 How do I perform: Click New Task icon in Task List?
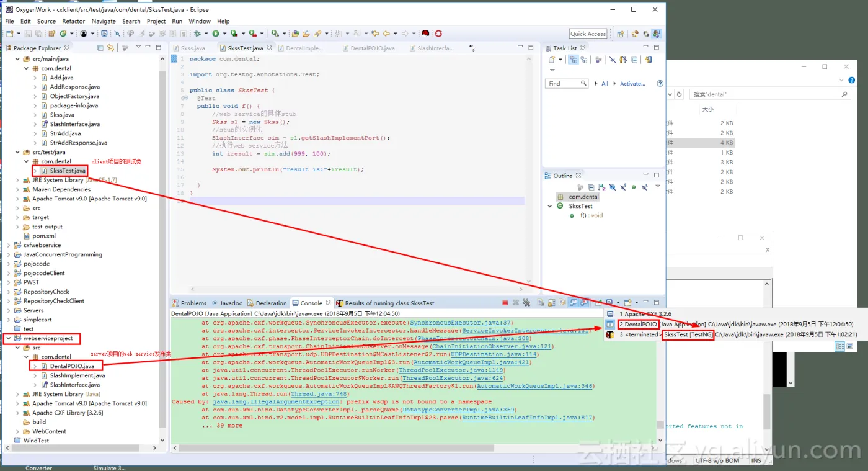pyautogui.click(x=552, y=60)
